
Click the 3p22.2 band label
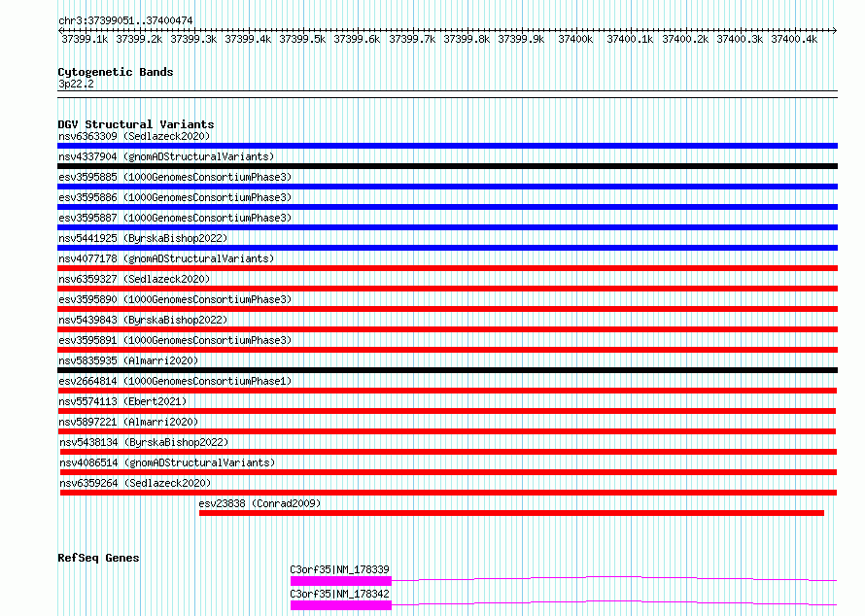76,84
